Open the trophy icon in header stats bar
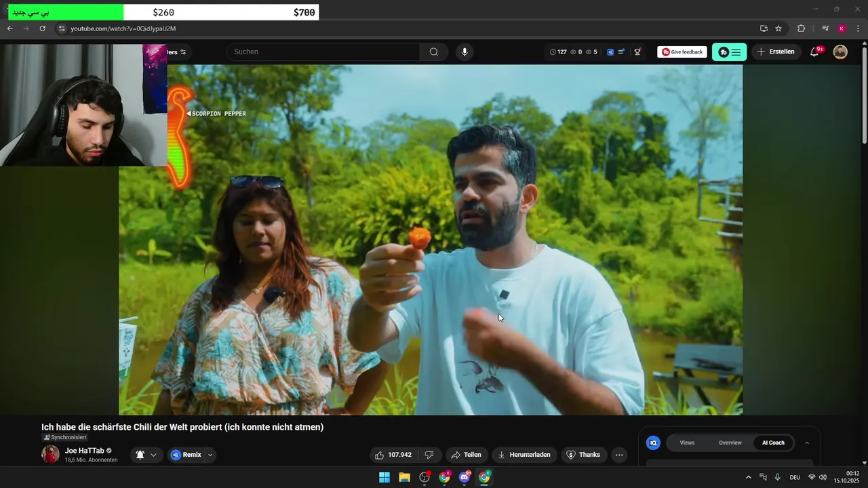This screenshot has height=488, width=868. [637, 52]
